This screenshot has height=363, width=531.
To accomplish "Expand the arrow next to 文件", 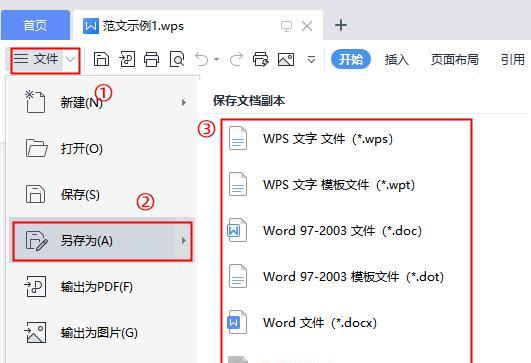I will click(70, 60).
